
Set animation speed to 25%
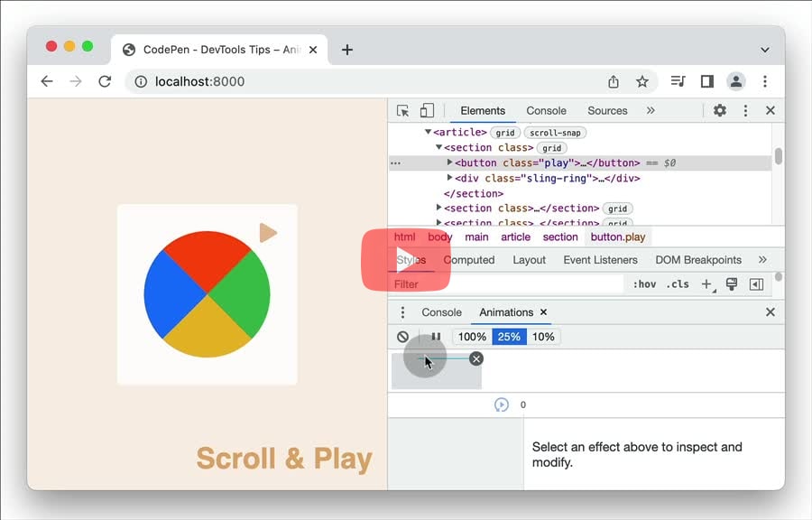pyautogui.click(x=509, y=337)
